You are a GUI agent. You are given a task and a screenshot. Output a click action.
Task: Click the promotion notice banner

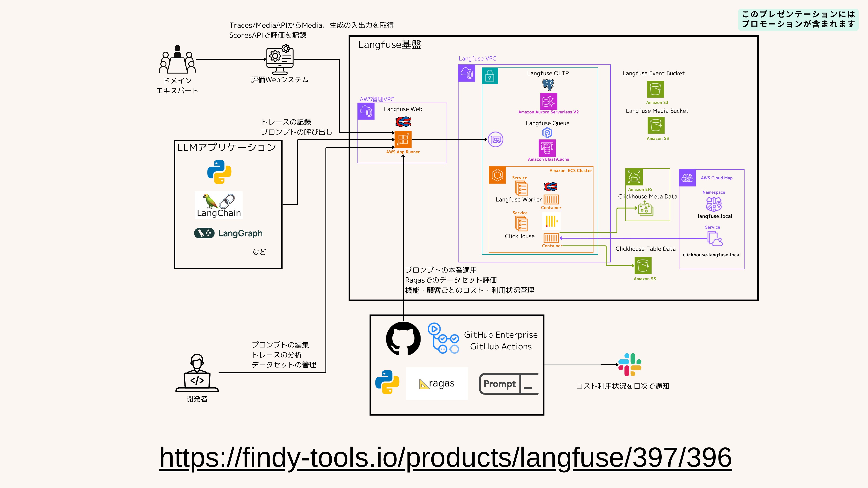point(798,20)
